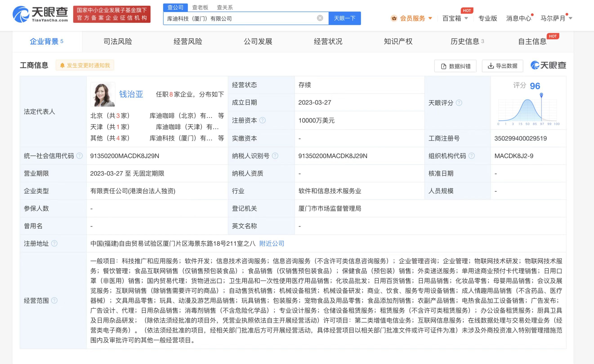The width and height of the screenshot is (594, 364).
Task: Clear the search box with the X icon
Action: click(320, 18)
